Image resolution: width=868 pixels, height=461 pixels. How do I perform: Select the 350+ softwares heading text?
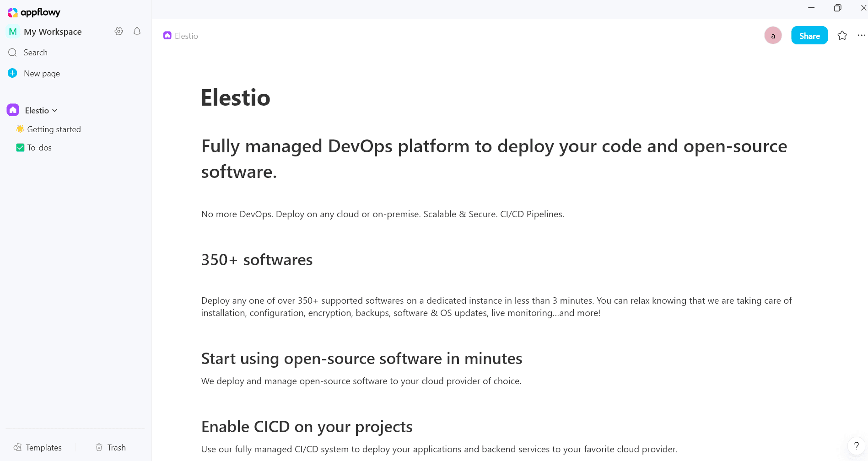coord(257,259)
